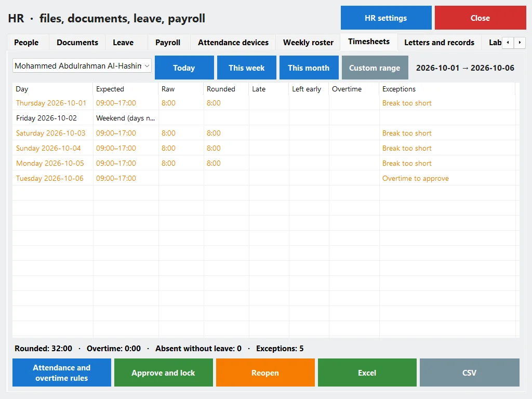Export timesheet to Excel
The width and height of the screenshot is (532, 399).
pyautogui.click(x=367, y=373)
